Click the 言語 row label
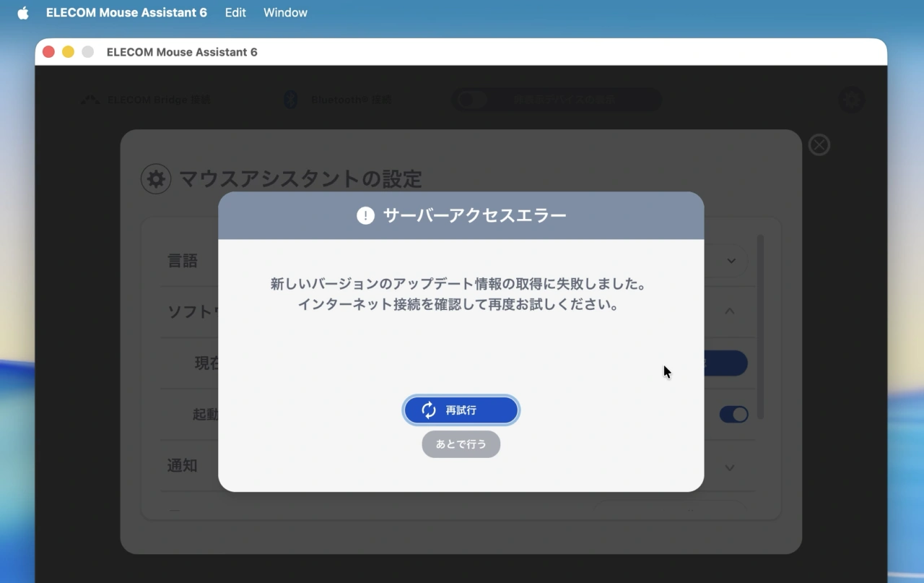 tap(183, 261)
